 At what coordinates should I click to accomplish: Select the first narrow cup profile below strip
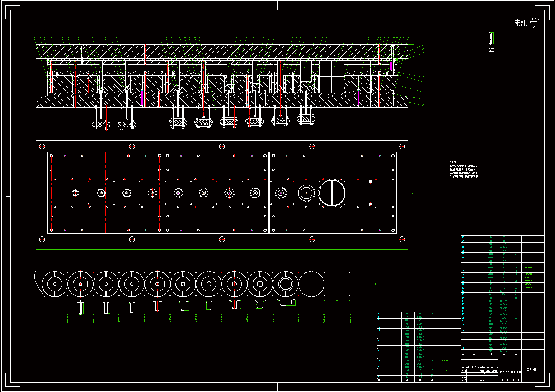tap(81, 308)
